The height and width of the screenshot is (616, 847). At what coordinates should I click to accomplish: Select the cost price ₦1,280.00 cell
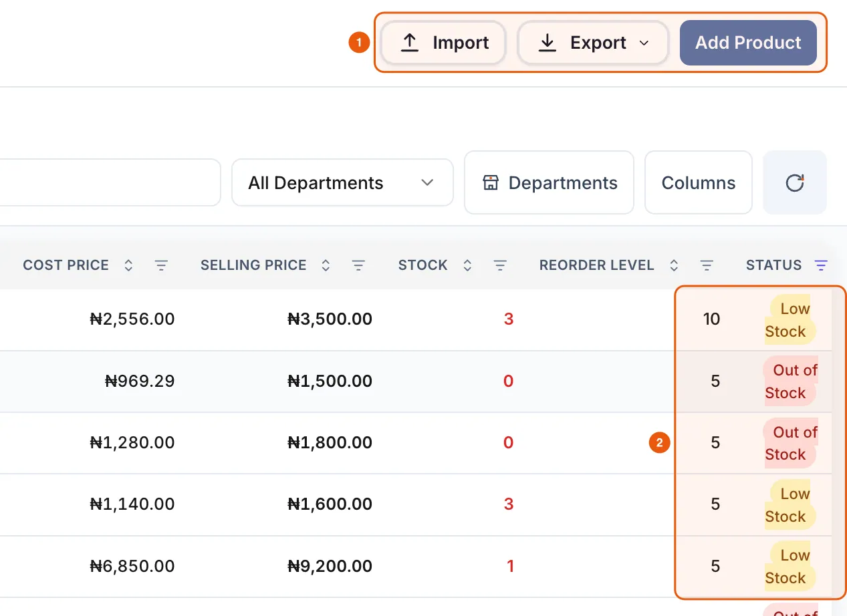pos(132,443)
